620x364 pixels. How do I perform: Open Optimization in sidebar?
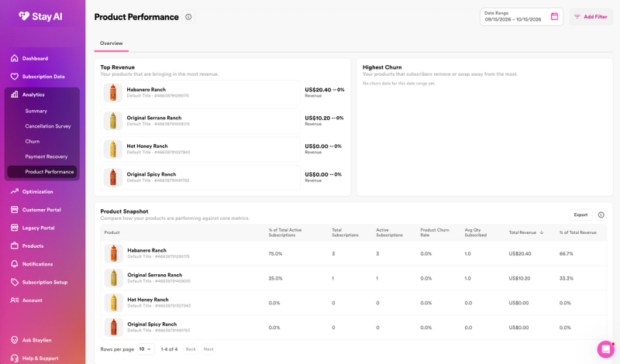(x=37, y=192)
